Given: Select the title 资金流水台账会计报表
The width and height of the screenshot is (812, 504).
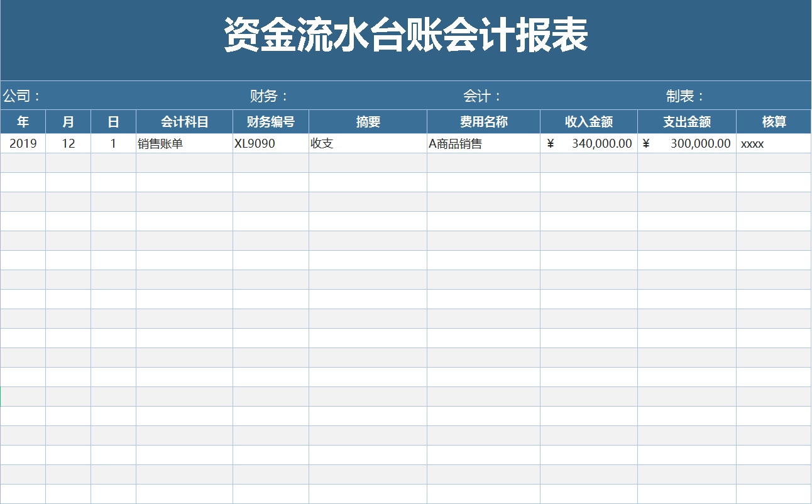Looking at the screenshot, I should pos(406,36).
